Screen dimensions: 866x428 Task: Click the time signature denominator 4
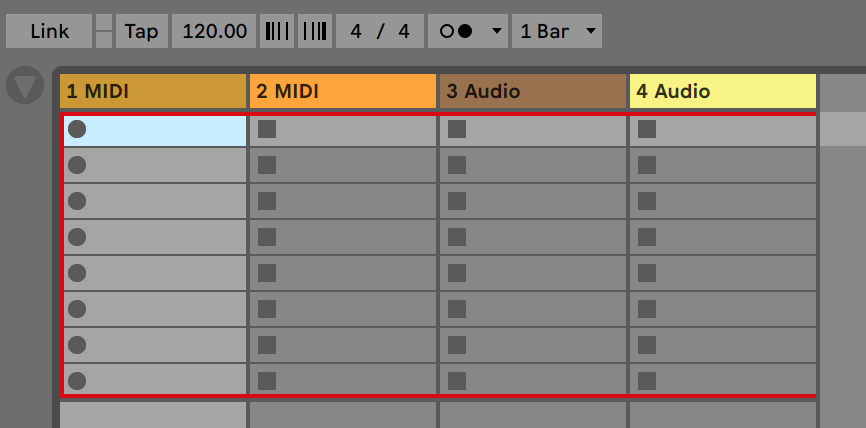pyautogui.click(x=404, y=31)
